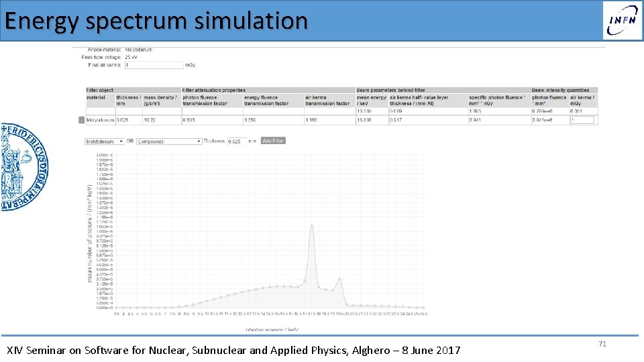Click the second smaller spectrum peak point

pyautogui.click(x=339, y=280)
